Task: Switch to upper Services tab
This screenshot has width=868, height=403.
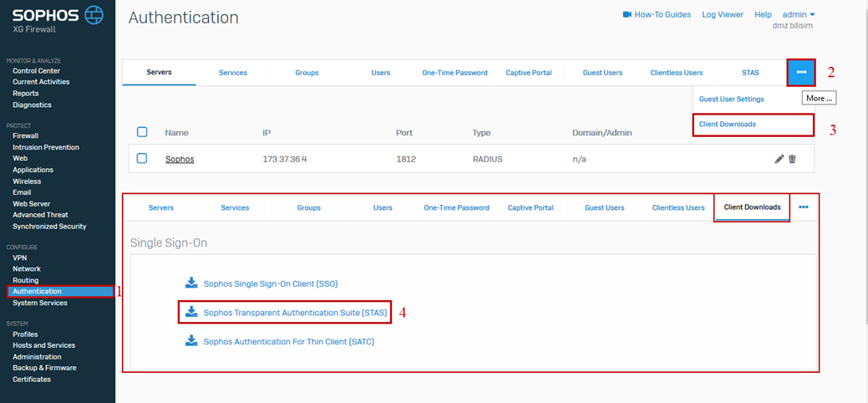Action: (233, 73)
